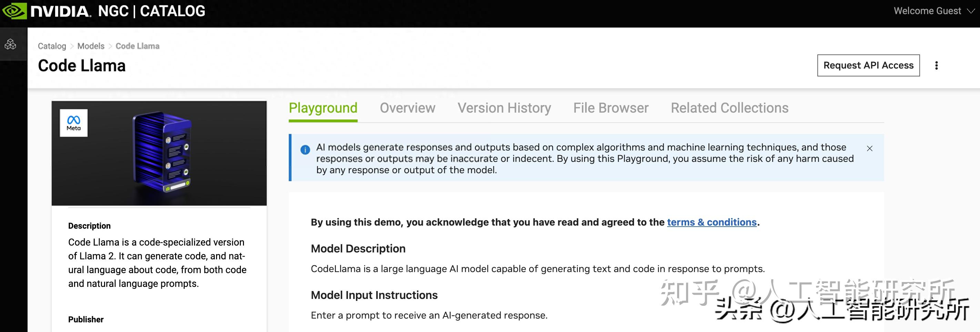Expand the Welcome Guest user menu

(933, 11)
